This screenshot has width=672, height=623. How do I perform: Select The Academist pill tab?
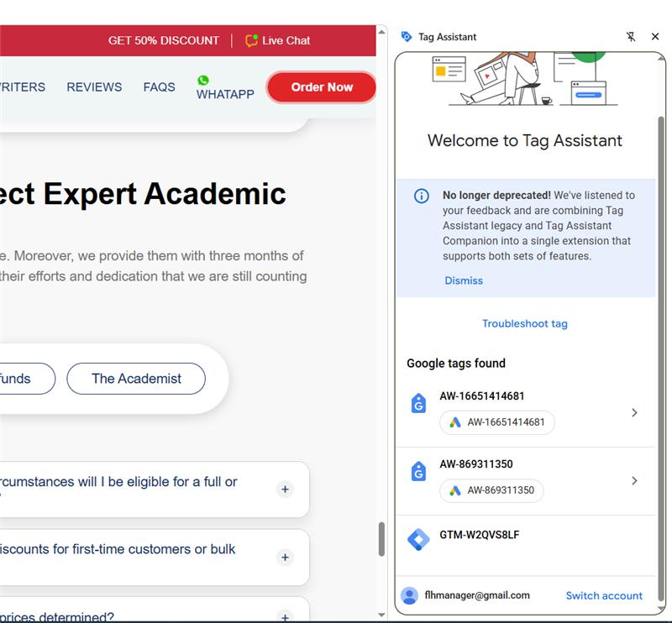136,379
